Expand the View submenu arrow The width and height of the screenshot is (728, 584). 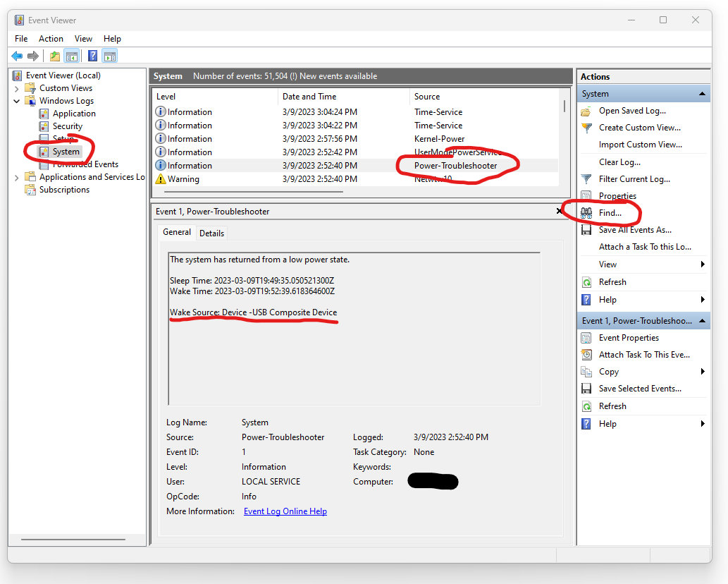[x=702, y=264]
